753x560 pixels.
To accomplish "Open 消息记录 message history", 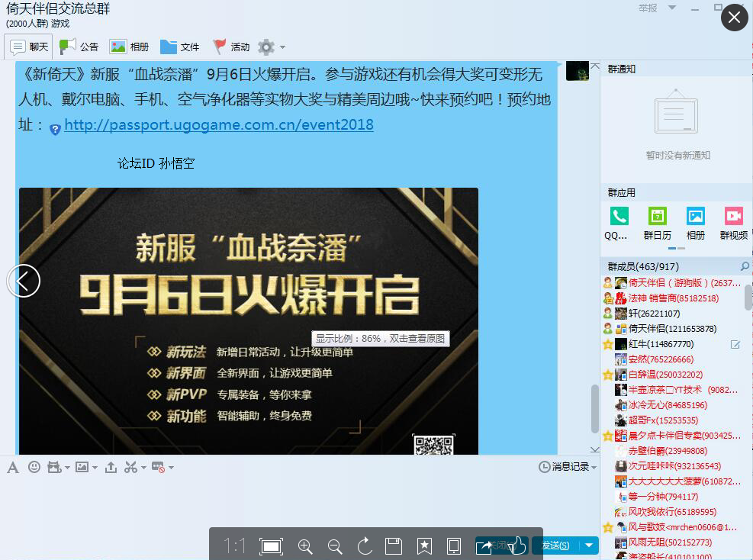I will point(564,467).
